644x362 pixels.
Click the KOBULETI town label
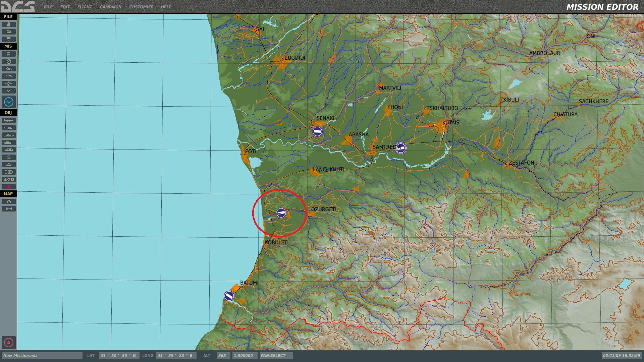(x=277, y=243)
